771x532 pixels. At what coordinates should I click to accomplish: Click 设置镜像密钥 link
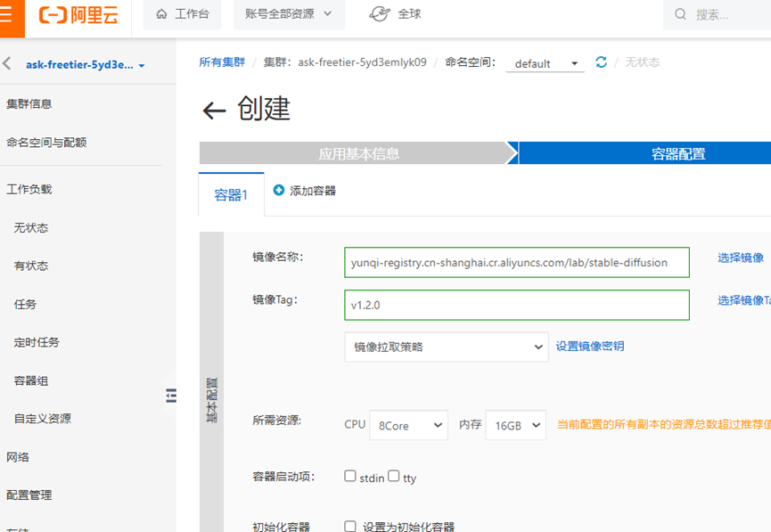(x=589, y=347)
